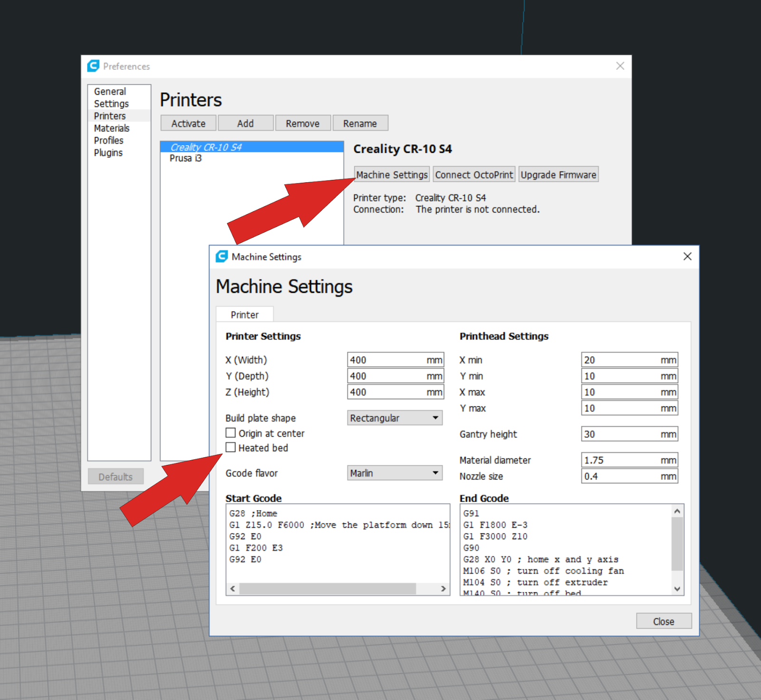Click the Activate printer button

pyautogui.click(x=188, y=123)
